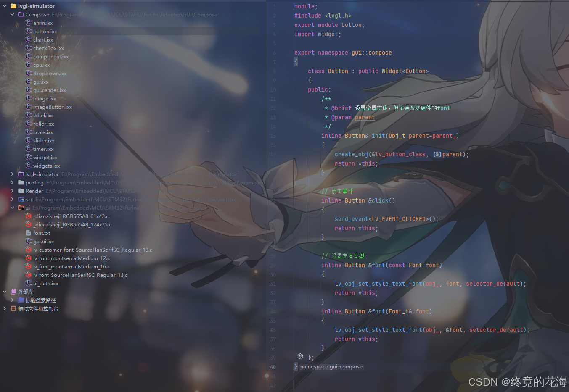Click the [&] inlay hint before parent
This screenshot has height=392, width=569.
(437, 154)
